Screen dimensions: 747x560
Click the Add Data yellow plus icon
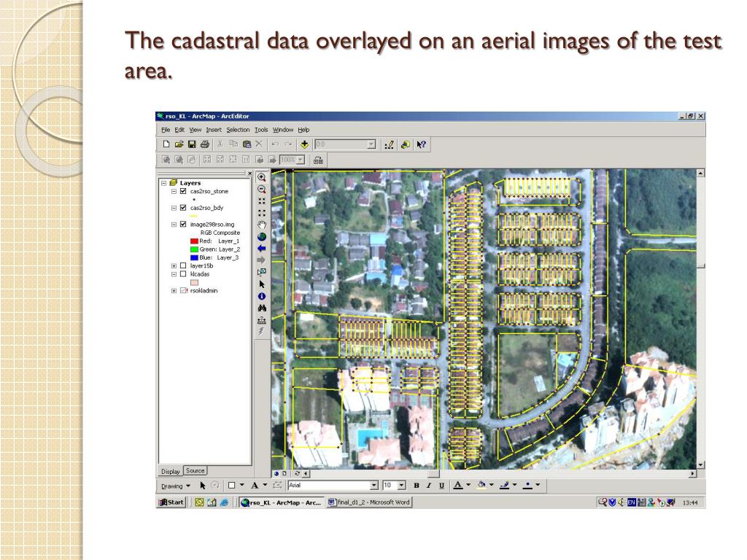pyautogui.click(x=304, y=144)
